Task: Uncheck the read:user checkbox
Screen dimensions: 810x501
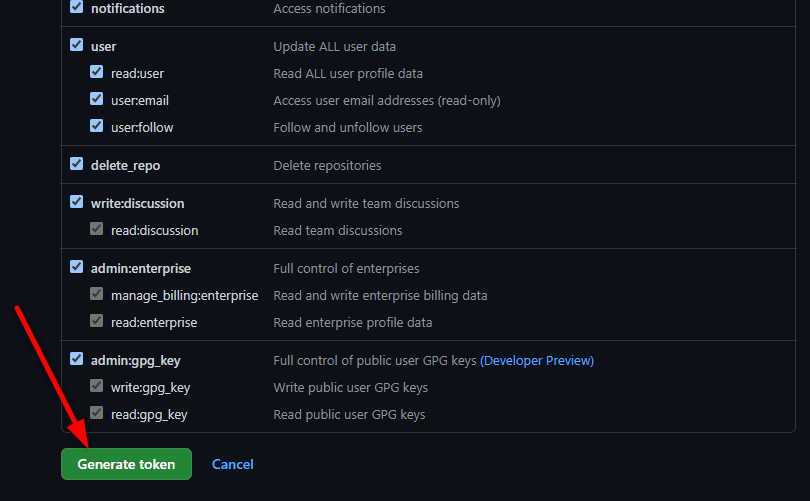Action: click(97, 72)
